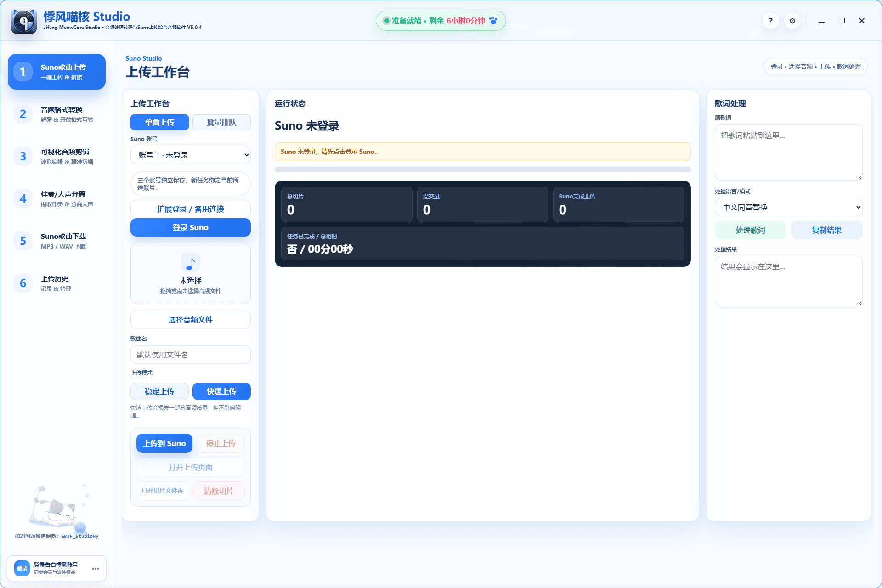Click the Login Suno button

coord(191,227)
